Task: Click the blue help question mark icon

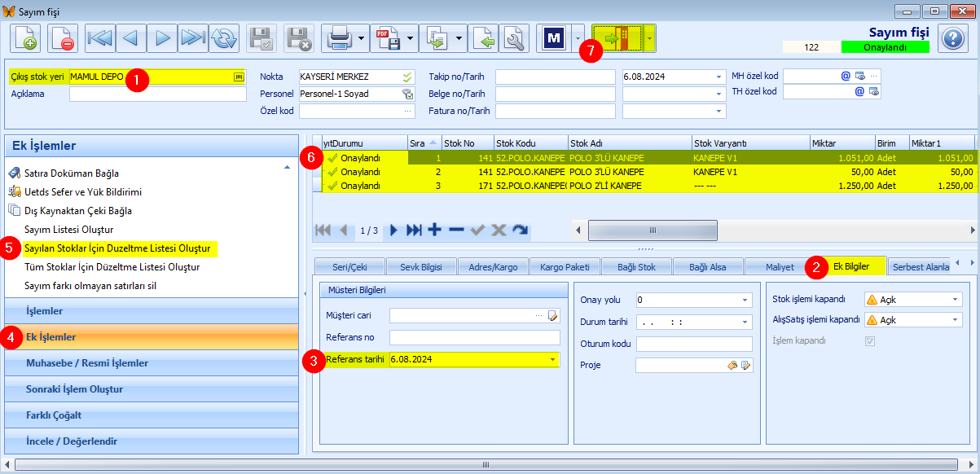Action: coord(952,38)
